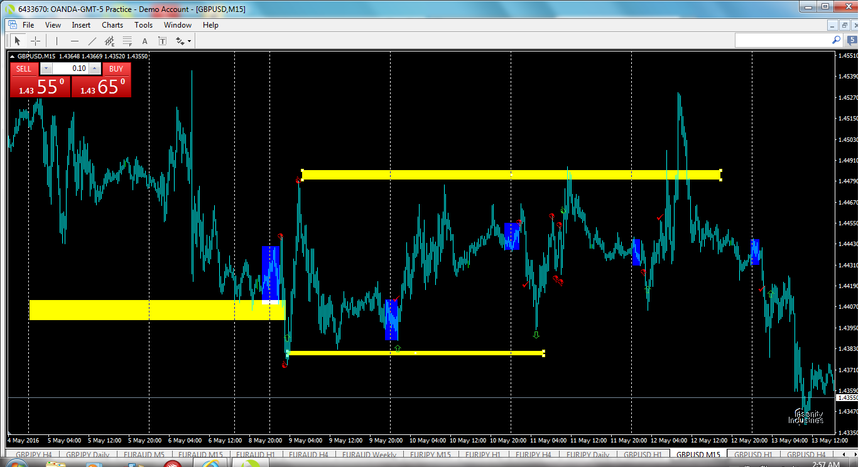Select the cursor pointer tool
This screenshot has width=868, height=467.
tap(18, 41)
